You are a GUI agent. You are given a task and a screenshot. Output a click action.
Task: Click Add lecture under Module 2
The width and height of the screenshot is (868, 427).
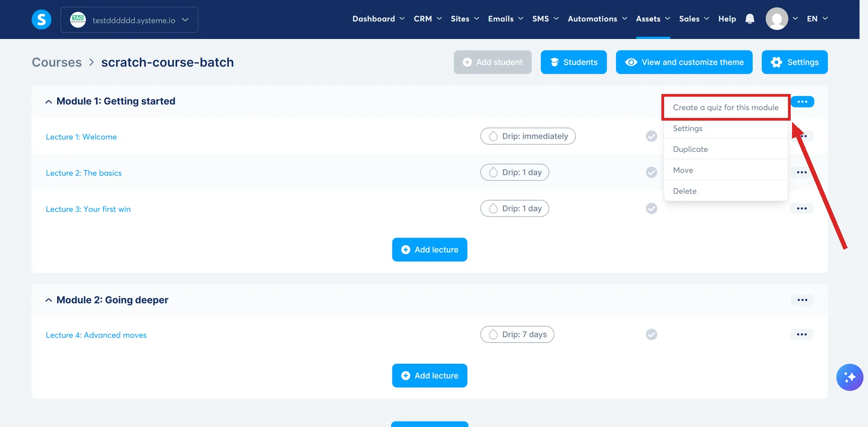click(429, 375)
